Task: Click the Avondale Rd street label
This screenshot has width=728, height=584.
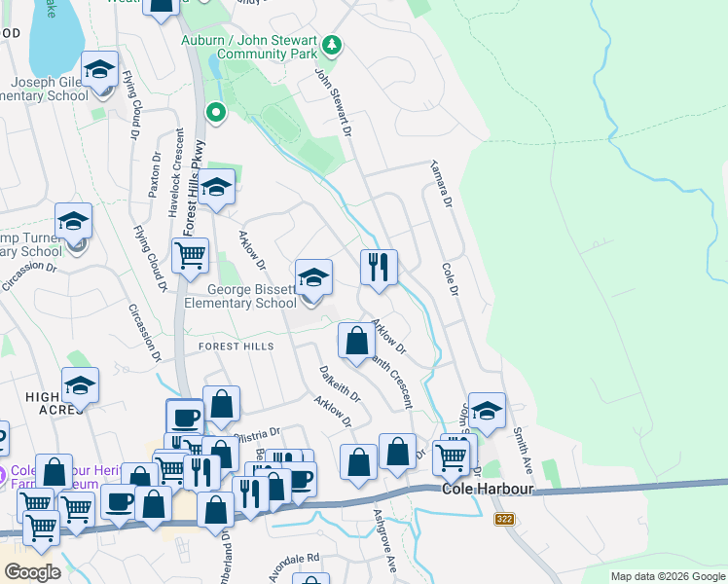Action: coord(294,567)
